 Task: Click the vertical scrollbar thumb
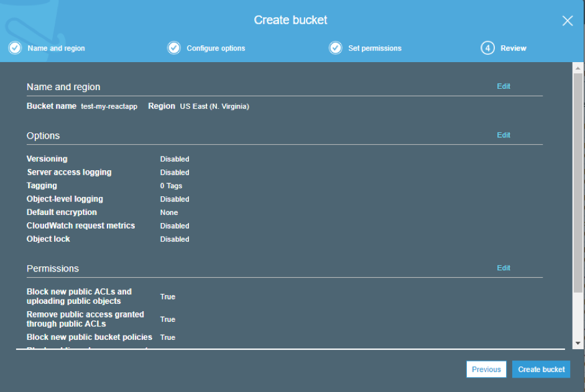click(x=578, y=180)
